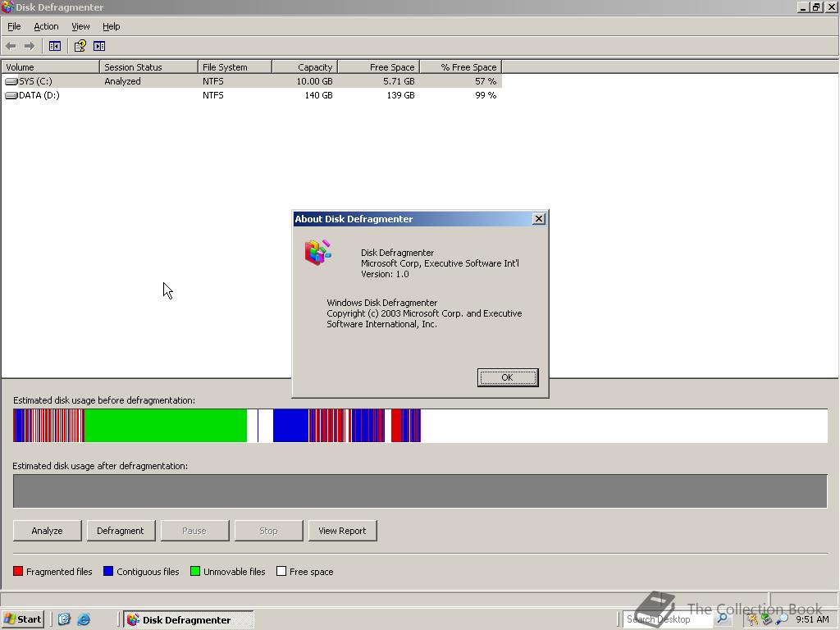Open the View menu
The width and height of the screenshot is (840, 630).
(80, 26)
